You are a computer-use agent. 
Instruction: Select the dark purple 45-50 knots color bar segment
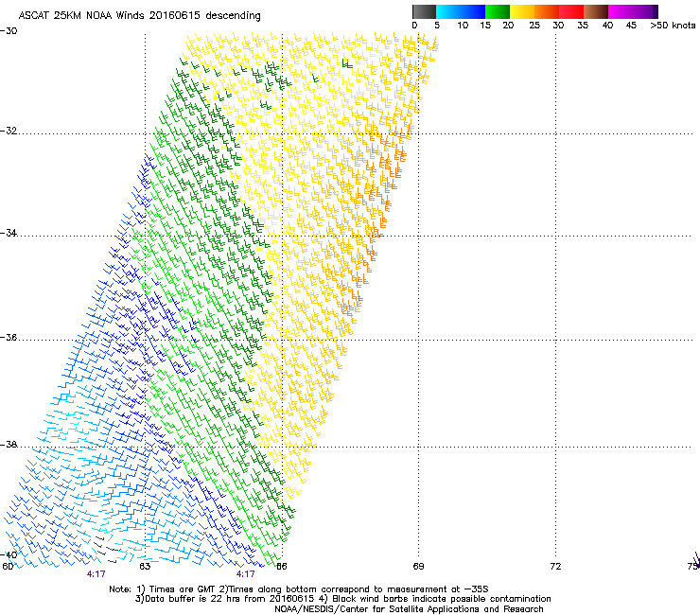[645, 11]
